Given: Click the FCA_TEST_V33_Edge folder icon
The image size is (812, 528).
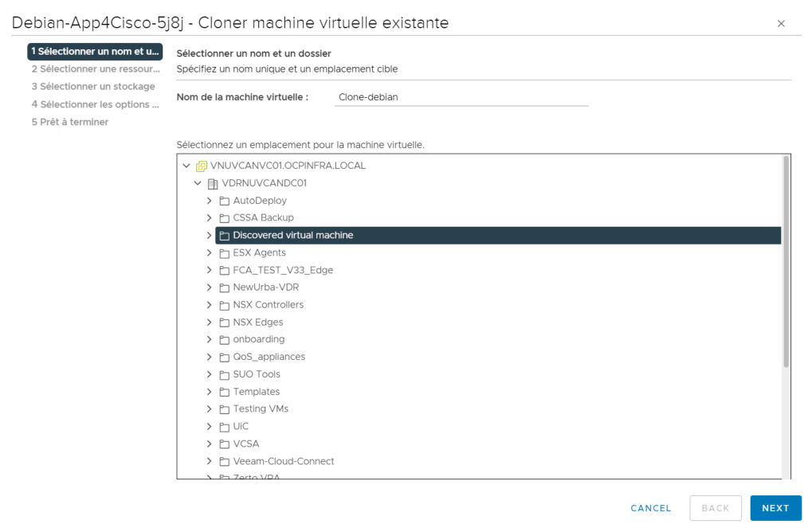Looking at the screenshot, I should 224,270.
